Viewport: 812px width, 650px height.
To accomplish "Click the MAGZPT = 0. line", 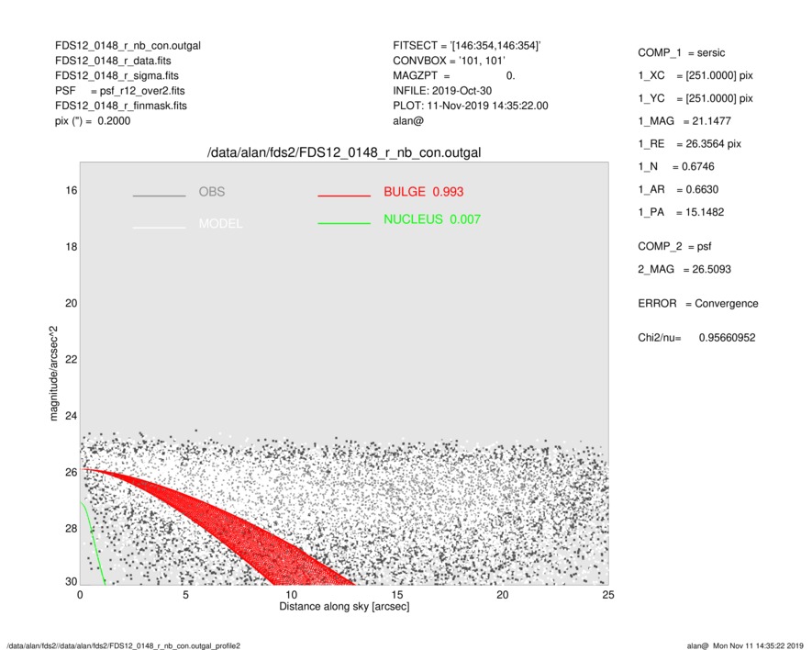I will [x=454, y=75].
